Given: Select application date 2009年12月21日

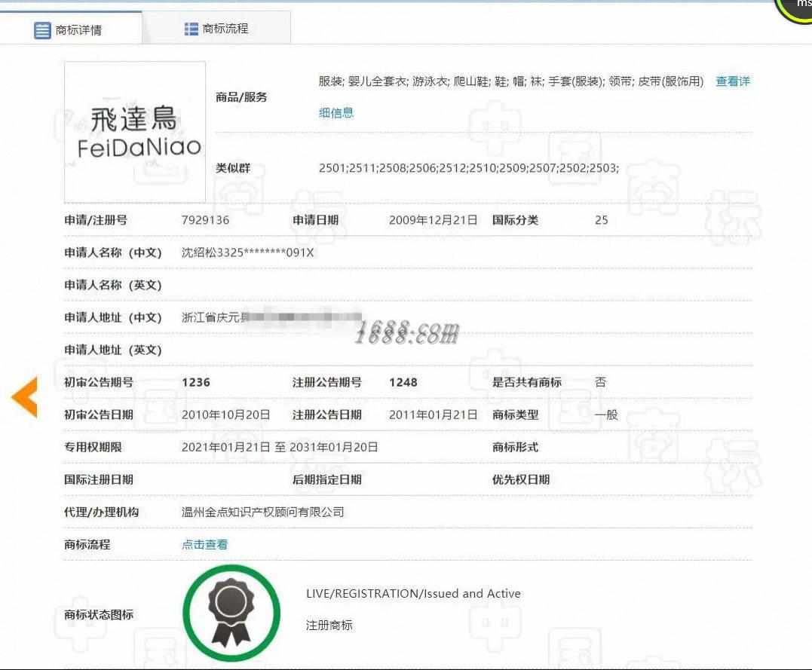Looking at the screenshot, I should (x=433, y=220).
